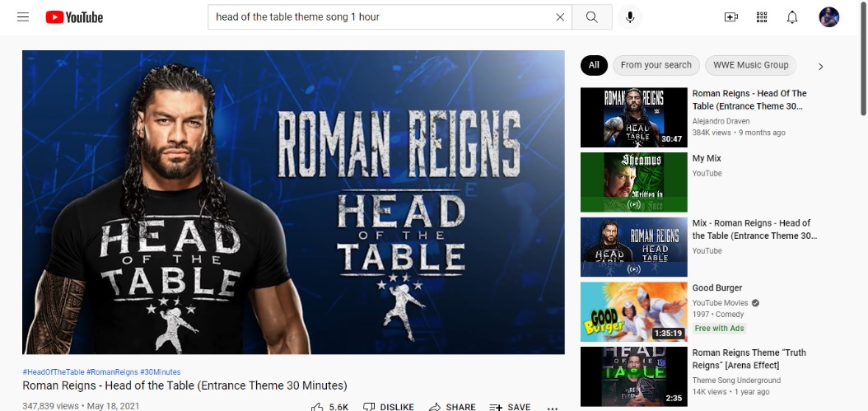868x411 pixels.
Task: Open Mix - Roman Reigns title
Action: [x=754, y=229]
